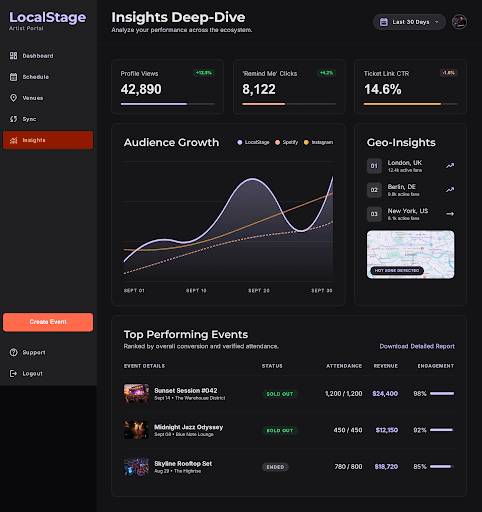Click the Engagement column header
The height and width of the screenshot is (512, 482).
(436, 366)
